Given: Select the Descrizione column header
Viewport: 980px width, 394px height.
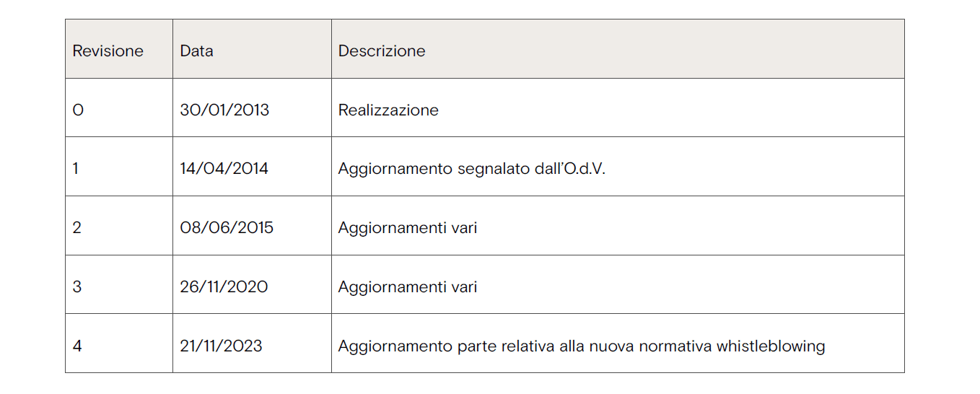Looking at the screenshot, I should coord(382,51).
